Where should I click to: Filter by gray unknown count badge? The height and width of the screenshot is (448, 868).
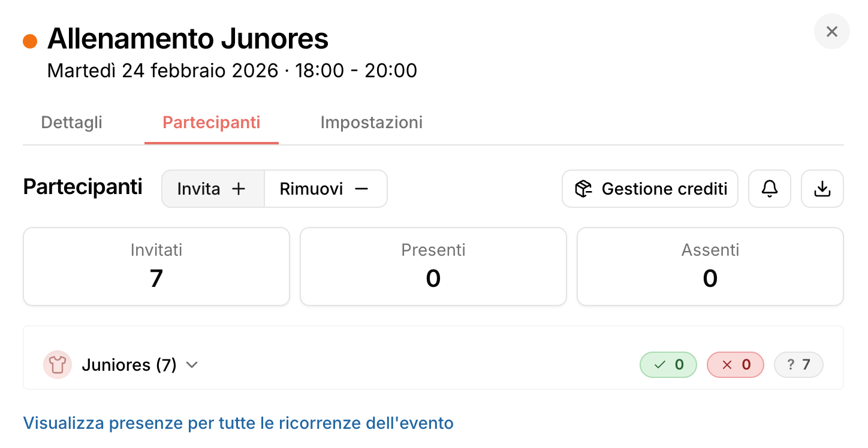(x=798, y=365)
